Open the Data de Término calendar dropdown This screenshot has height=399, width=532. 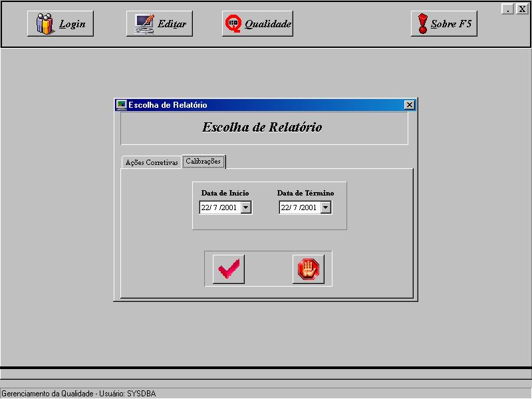click(x=325, y=207)
